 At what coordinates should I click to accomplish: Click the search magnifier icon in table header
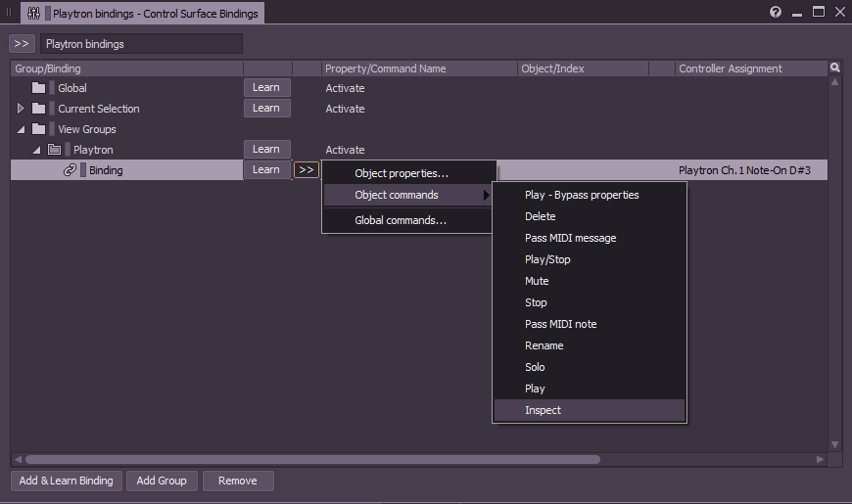click(x=835, y=68)
